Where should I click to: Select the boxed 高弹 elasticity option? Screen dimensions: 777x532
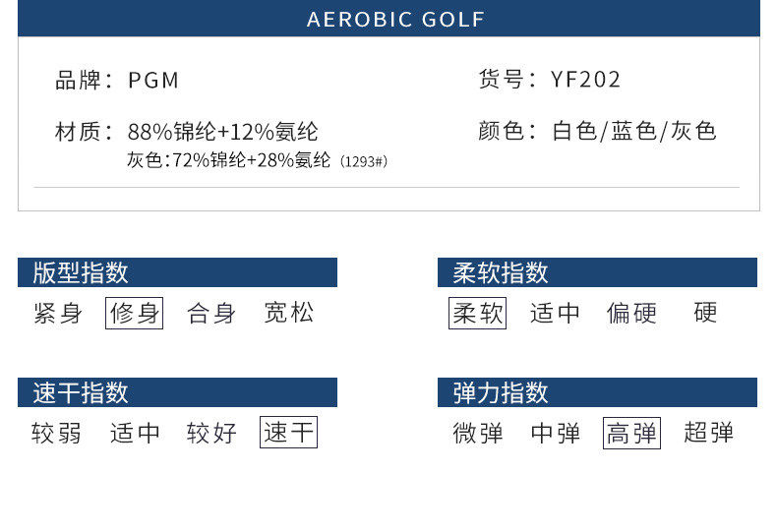[631, 433]
